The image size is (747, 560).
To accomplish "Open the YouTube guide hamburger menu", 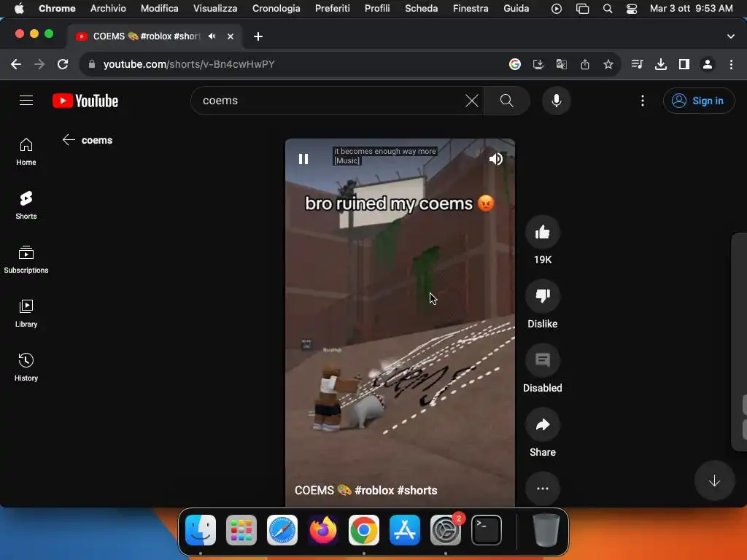I will 26,101.
